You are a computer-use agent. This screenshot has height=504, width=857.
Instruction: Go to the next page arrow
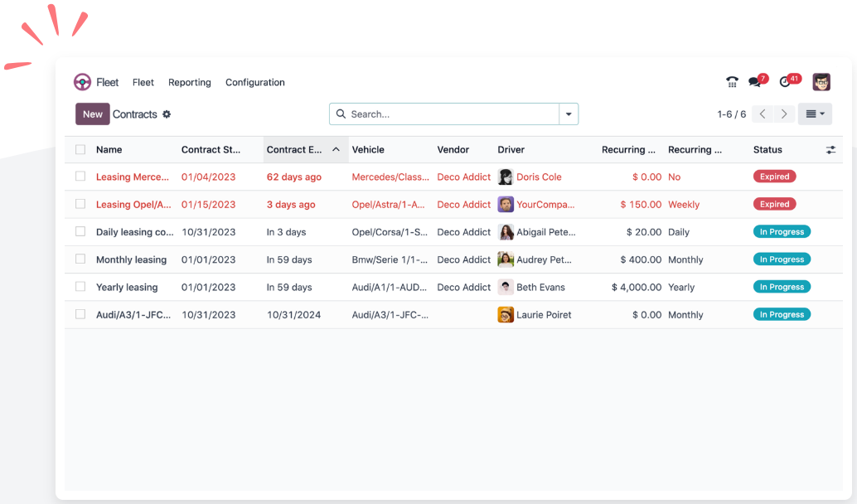point(784,114)
